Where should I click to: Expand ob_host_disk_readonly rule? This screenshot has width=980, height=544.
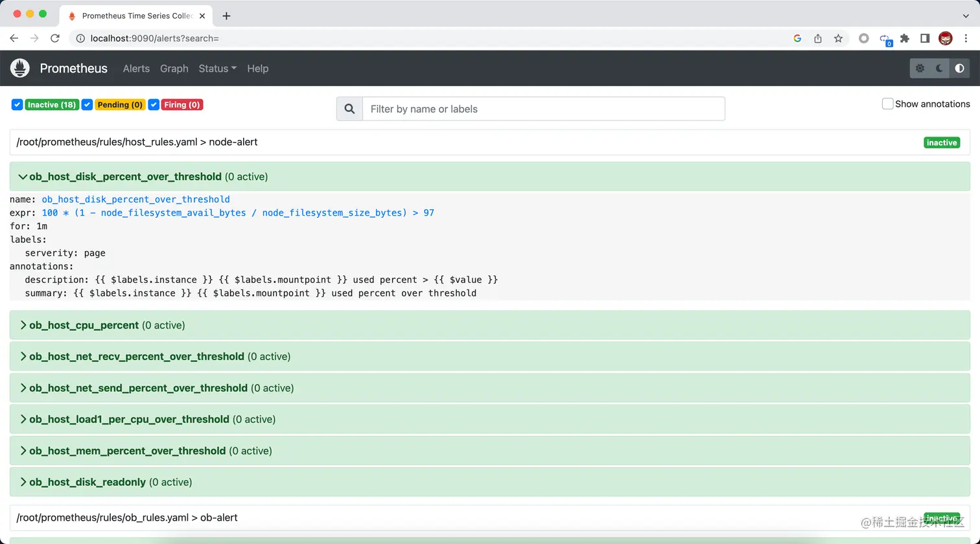click(489, 482)
